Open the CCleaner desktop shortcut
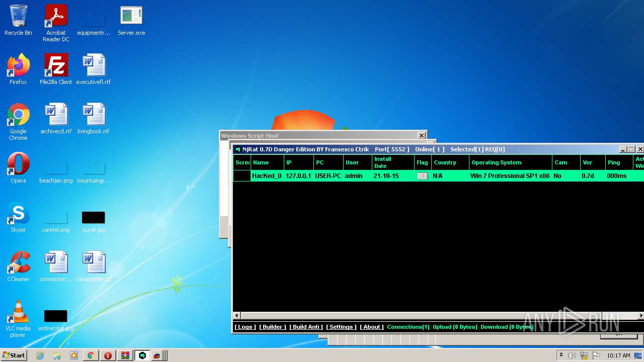644x362 pixels. click(x=18, y=266)
